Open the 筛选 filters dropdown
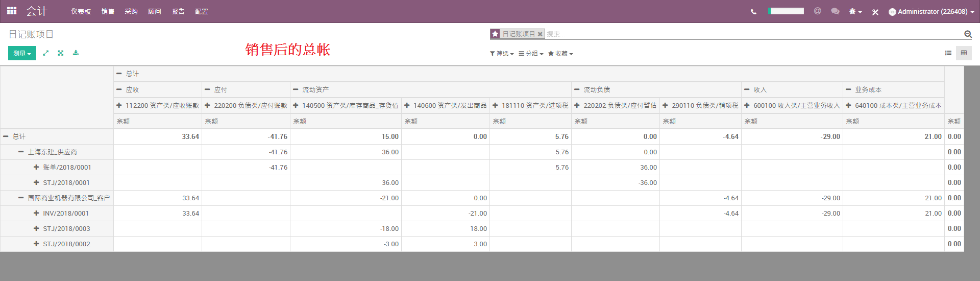Viewport: 980px width, 281px height. (502, 54)
